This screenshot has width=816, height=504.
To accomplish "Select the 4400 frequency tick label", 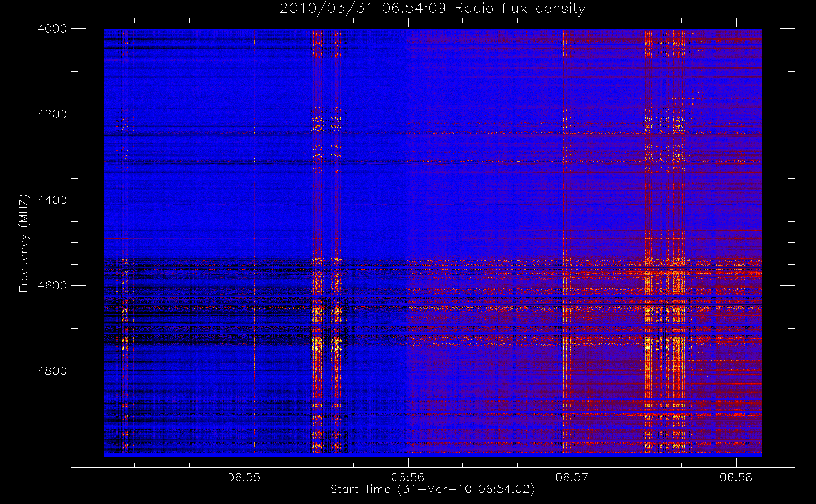I will click(52, 200).
